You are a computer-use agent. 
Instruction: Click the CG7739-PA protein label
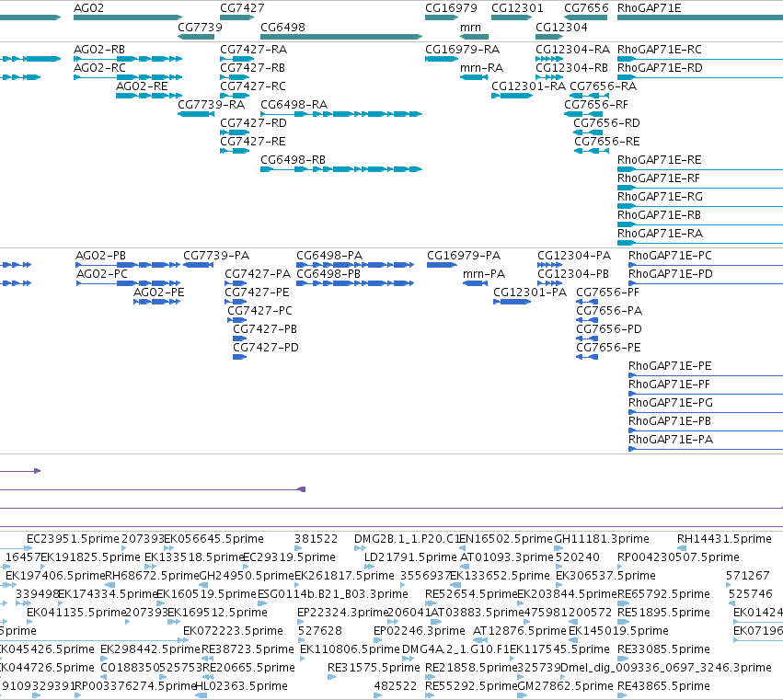pyautogui.click(x=215, y=255)
